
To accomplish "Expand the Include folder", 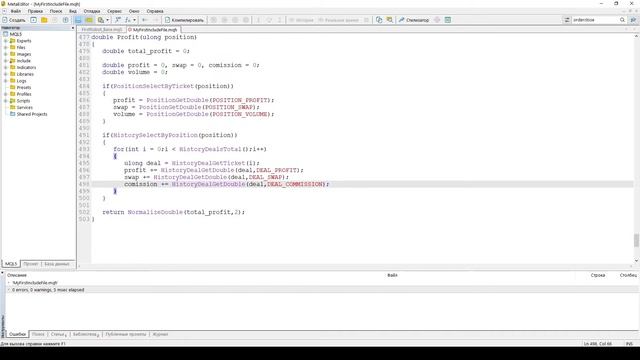I will [x=6, y=61].
